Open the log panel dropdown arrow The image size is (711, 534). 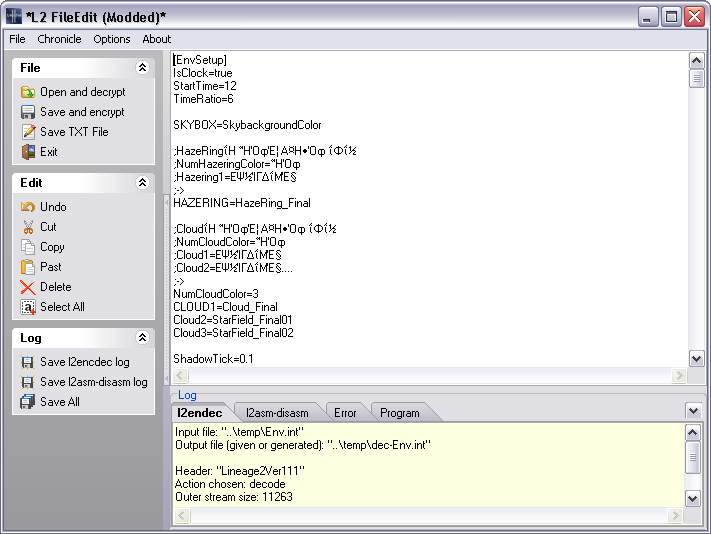click(x=693, y=411)
